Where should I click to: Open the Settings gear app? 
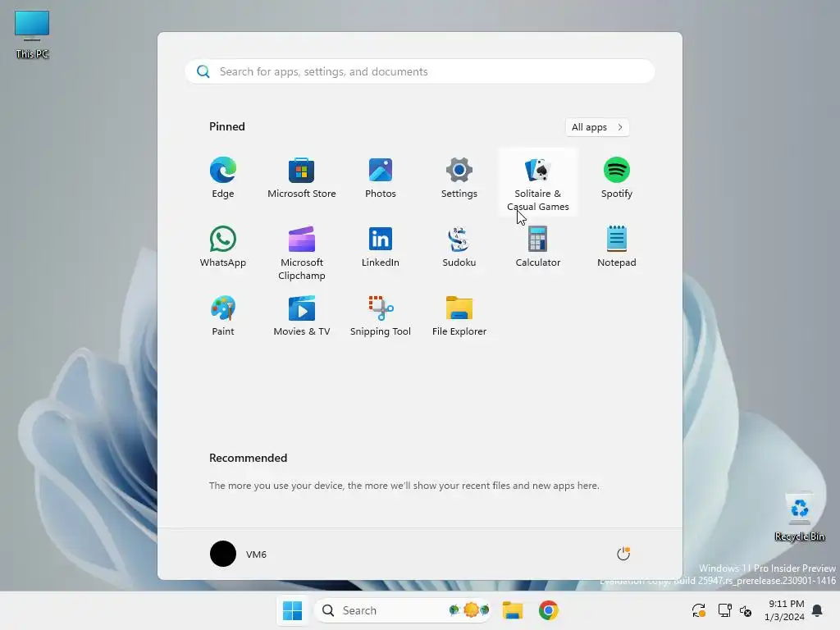(x=459, y=180)
